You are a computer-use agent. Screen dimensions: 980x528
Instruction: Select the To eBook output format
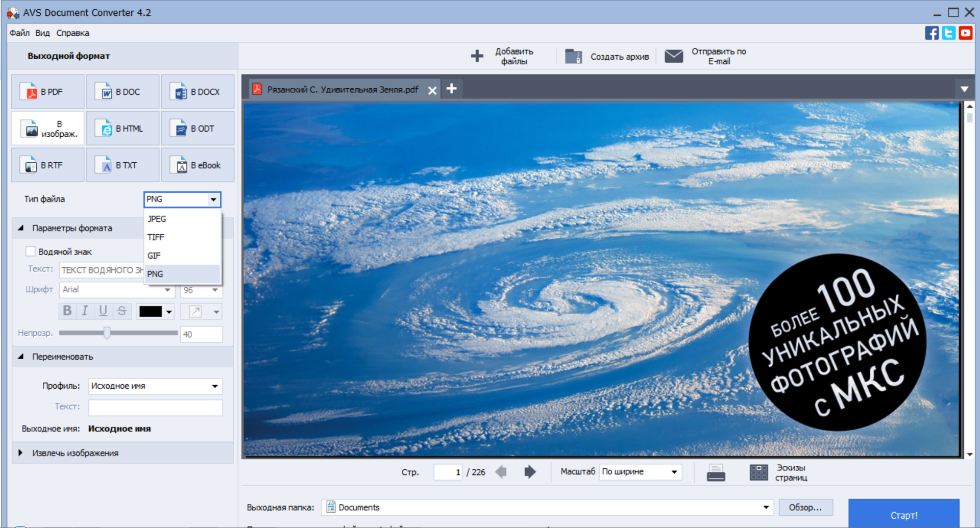[x=198, y=165]
